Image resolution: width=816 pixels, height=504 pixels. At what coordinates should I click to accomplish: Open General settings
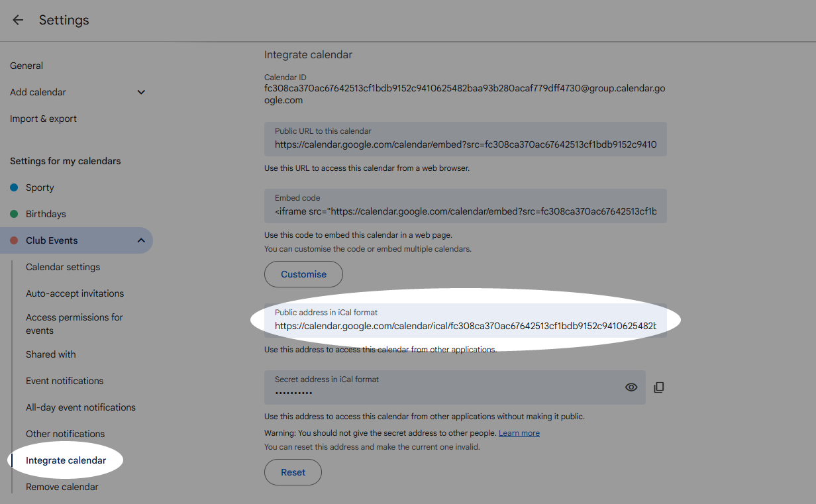coord(26,66)
